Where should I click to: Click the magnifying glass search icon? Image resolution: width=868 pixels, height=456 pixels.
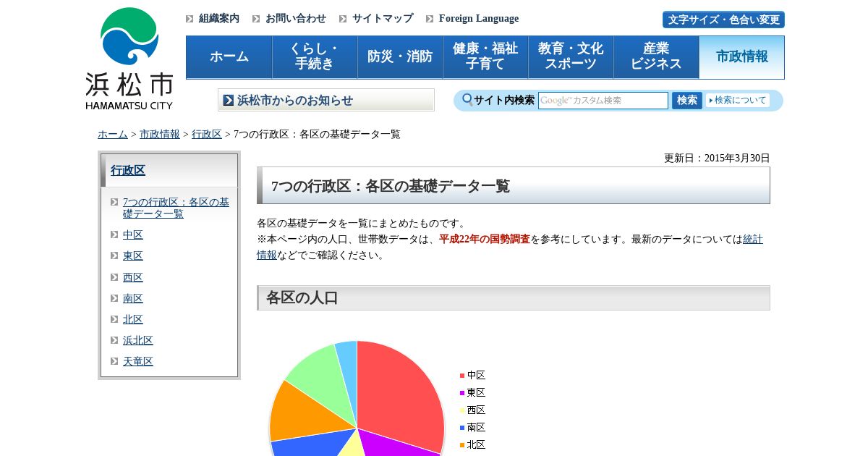click(x=467, y=100)
